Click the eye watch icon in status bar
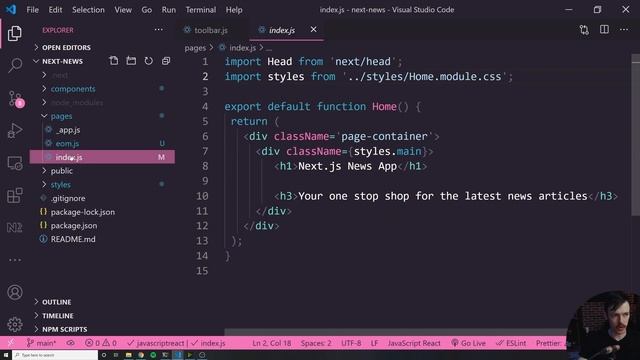Image resolution: width=640 pixels, height=360 pixels. click(x=70, y=343)
